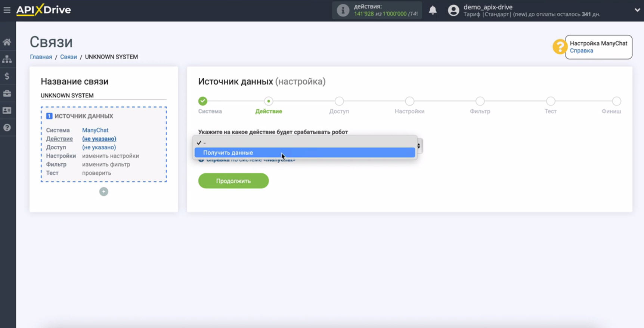The image size is (644, 328).
Task: Expand the account menu chevron
Action: click(x=637, y=10)
